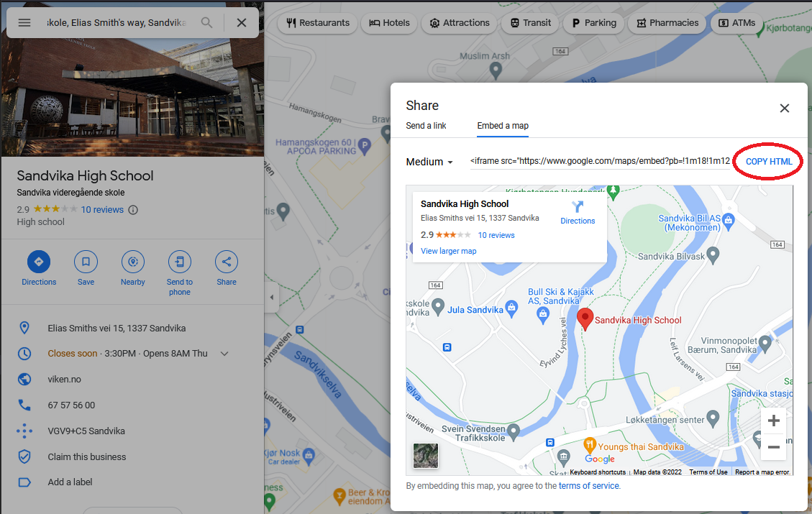The height and width of the screenshot is (514, 812).
Task: Switch to the Send a link tab
Action: (x=426, y=126)
